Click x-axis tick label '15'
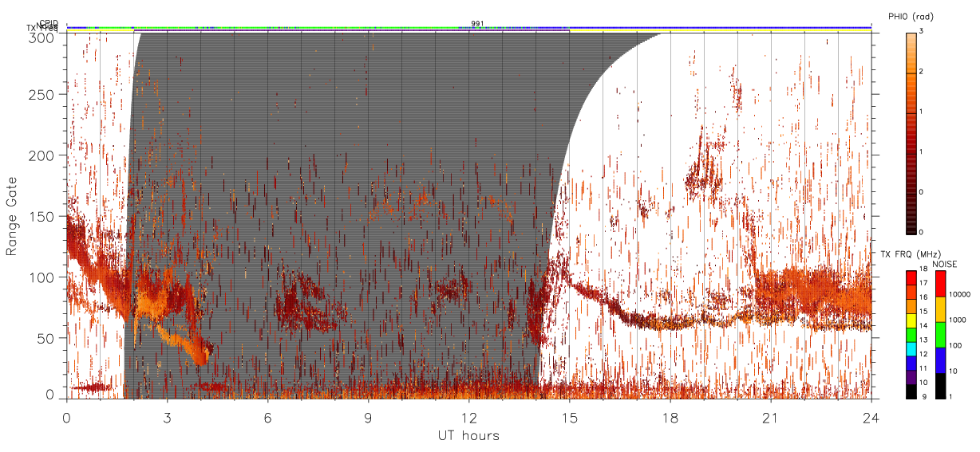The image size is (980, 452). (x=570, y=418)
